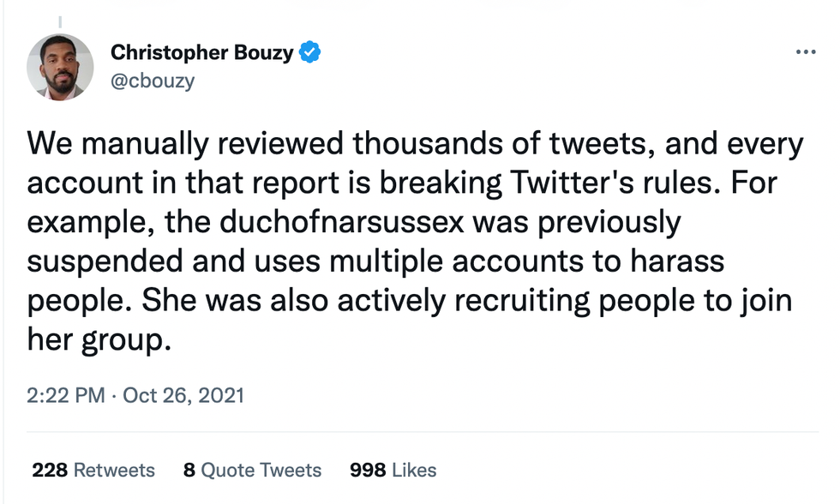Click the tweet's first line starting "We manually"

[416, 144]
